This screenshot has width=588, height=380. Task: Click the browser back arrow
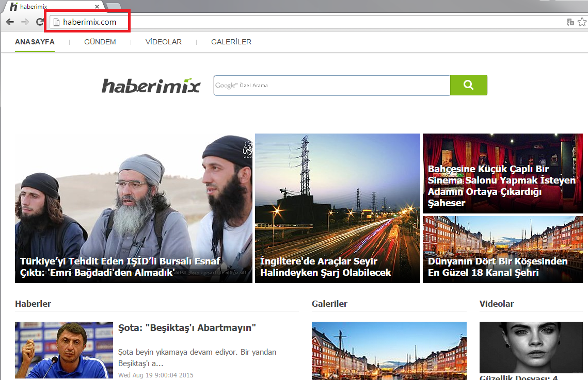tap(10, 22)
